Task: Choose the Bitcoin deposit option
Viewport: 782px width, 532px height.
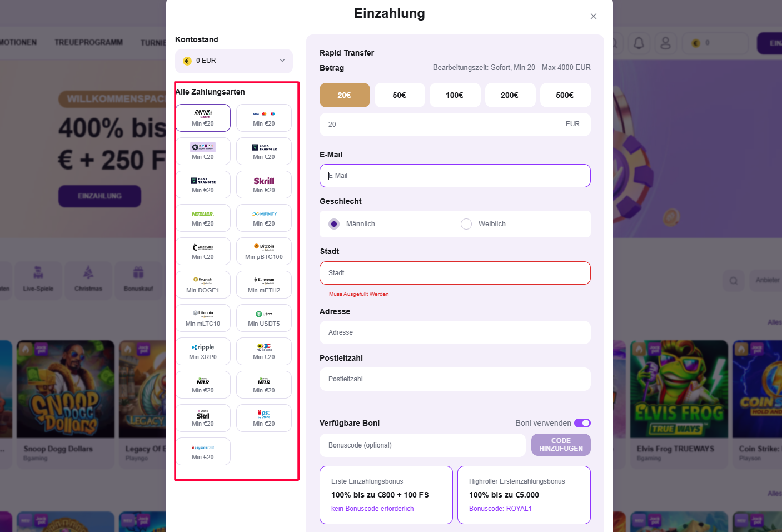Action: click(x=263, y=251)
